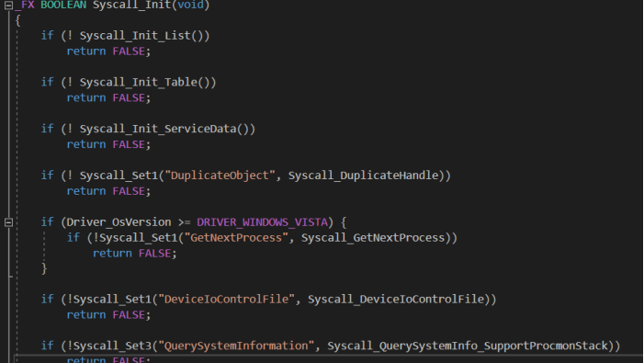Click the closing brace of the VISTA block
The width and height of the screenshot is (644, 363).
point(44,268)
